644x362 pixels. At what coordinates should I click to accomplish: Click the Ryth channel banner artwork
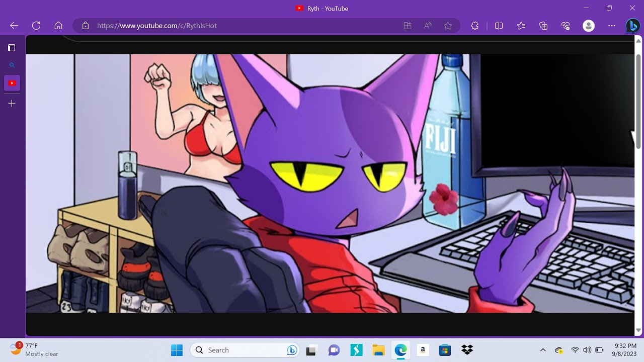tap(330, 184)
